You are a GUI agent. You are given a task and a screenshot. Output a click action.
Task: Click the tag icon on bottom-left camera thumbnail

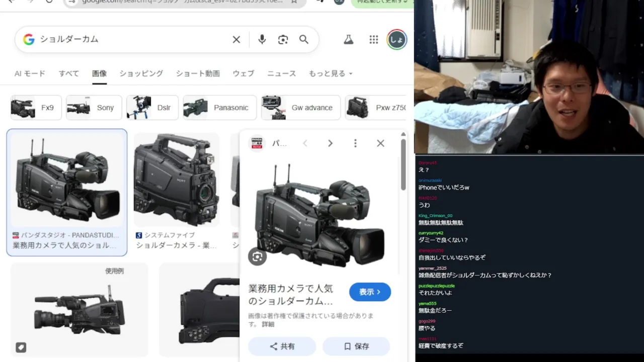pyautogui.click(x=21, y=347)
